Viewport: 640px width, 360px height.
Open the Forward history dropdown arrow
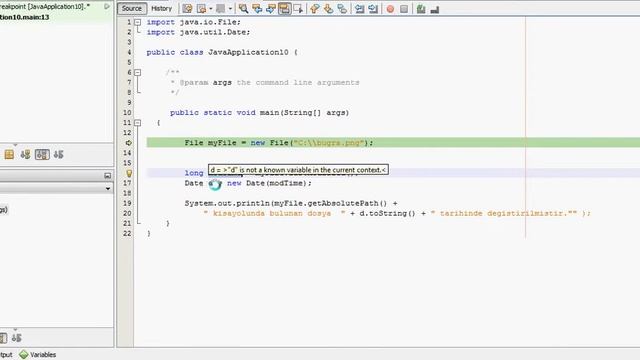point(230,9)
